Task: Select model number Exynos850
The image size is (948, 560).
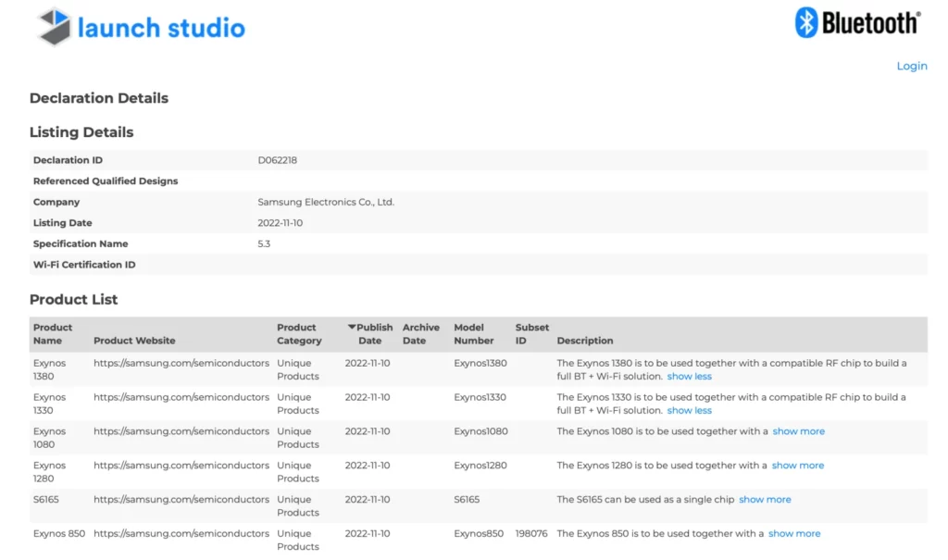Action: [x=479, y=533]
